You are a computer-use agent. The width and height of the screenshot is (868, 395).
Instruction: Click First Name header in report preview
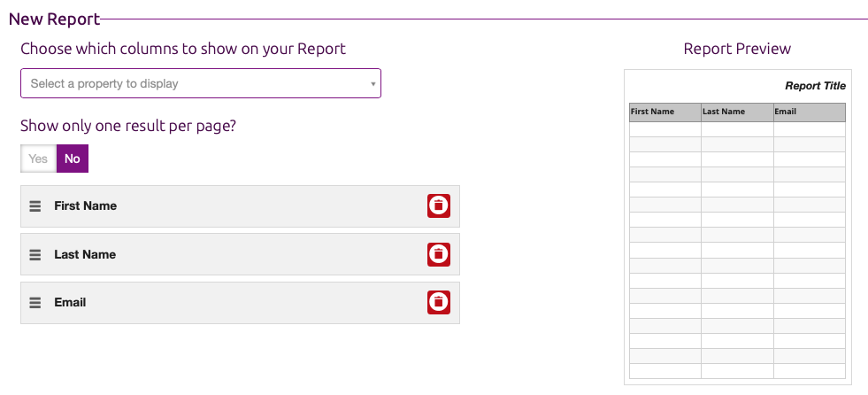[652, 112]
